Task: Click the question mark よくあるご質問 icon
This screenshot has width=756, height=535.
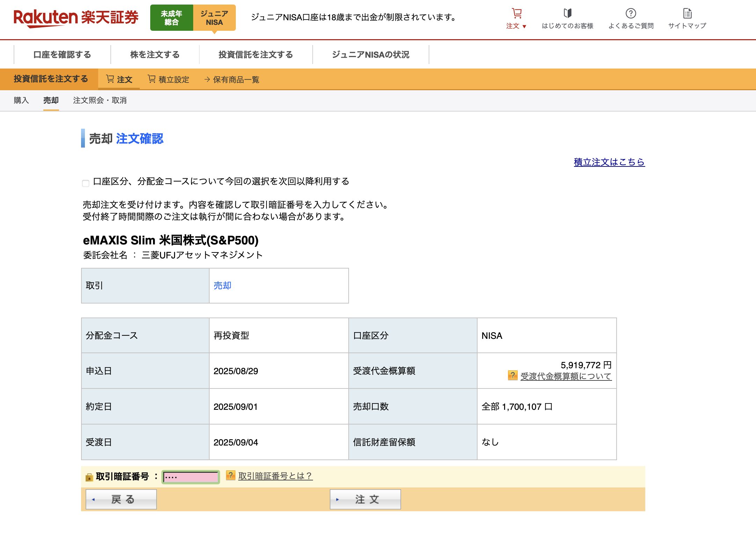Action: point(630,14)
